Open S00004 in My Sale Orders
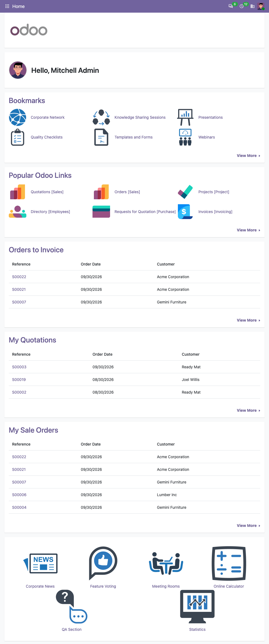This screenshot has height=644, width=269. coord(19,507)
